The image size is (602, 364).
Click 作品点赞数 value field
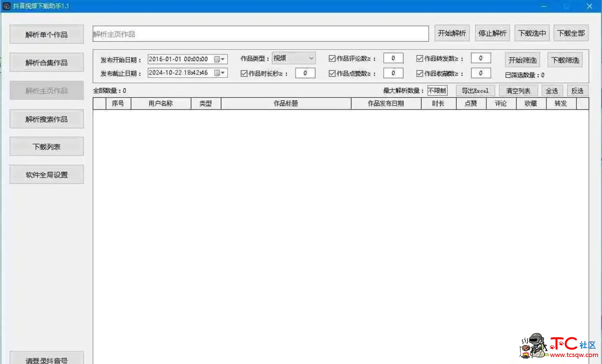coord(393,73)
